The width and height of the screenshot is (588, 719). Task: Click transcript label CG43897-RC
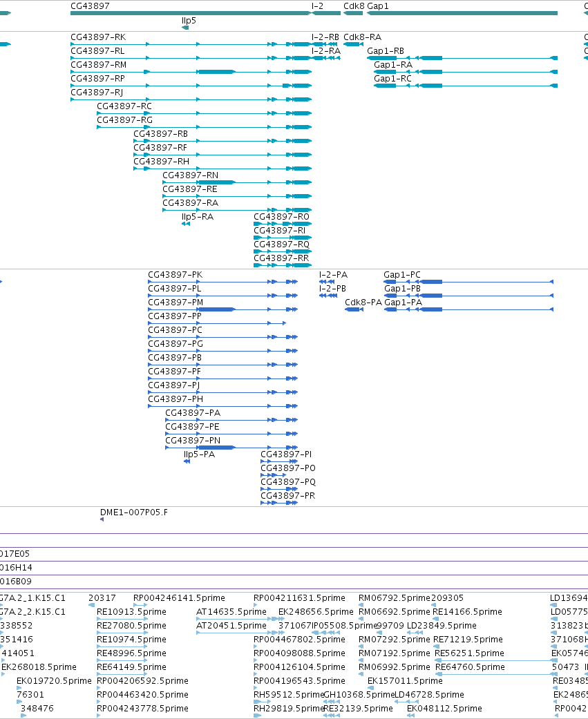124,106
